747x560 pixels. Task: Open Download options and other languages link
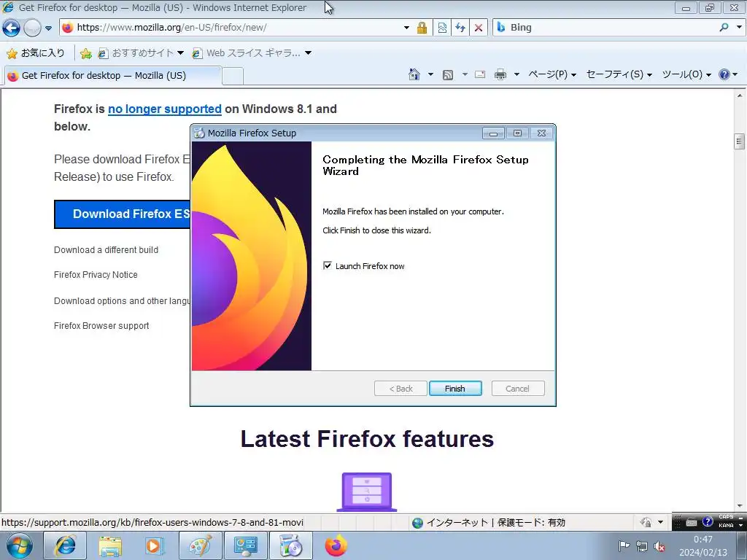pos(122,301)
